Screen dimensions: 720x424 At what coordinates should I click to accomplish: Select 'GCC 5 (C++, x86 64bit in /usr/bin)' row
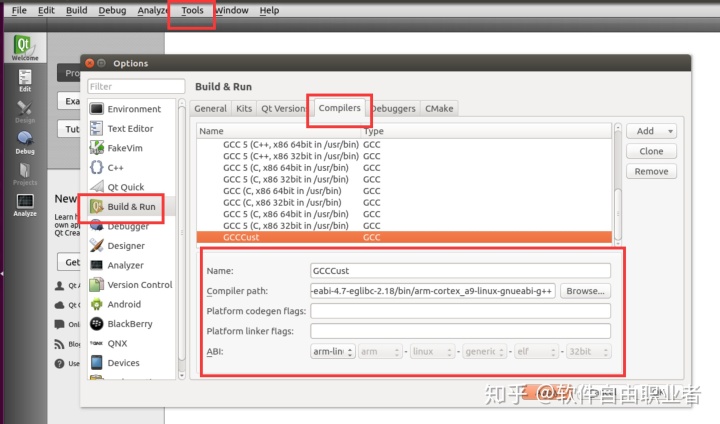[x=404, y=144]
